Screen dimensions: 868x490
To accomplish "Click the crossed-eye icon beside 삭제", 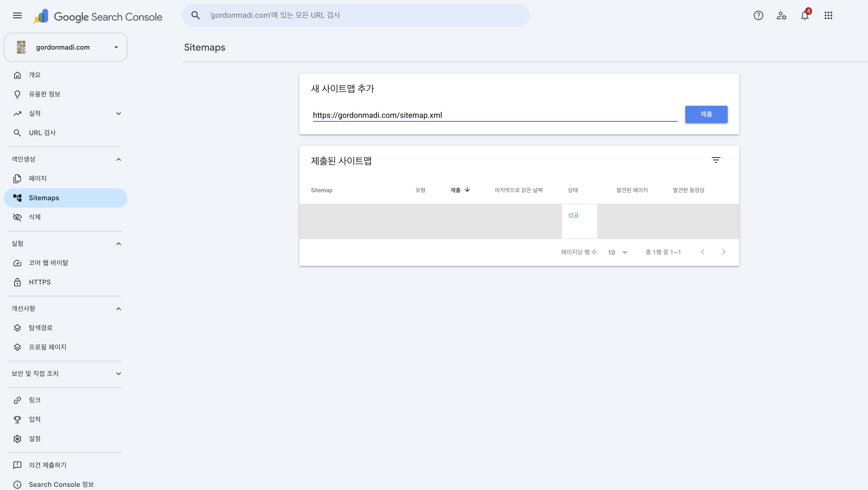I will click(x=17, y=217).
